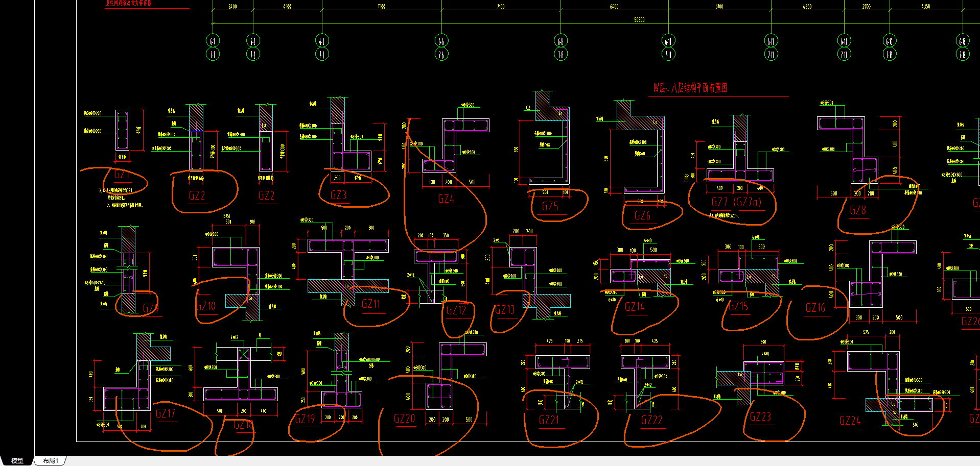Select the GZ7 (GZ7a) label

[x=736, y=202]
